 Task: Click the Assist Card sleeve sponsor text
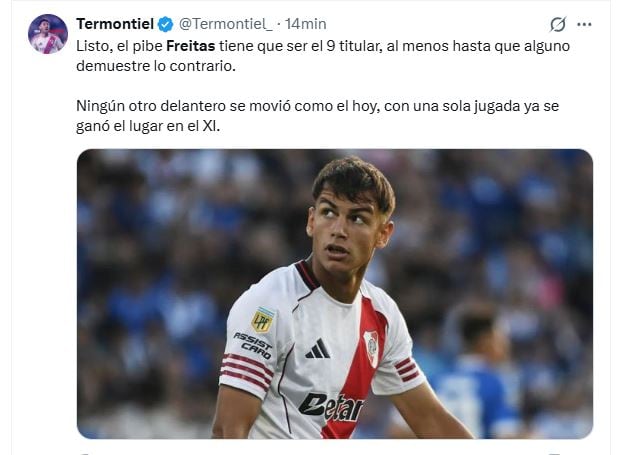[x=253, y=345]
